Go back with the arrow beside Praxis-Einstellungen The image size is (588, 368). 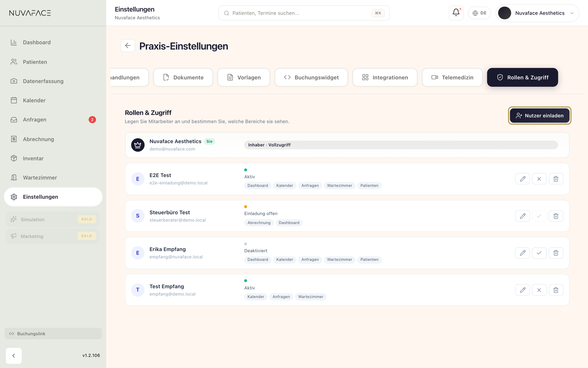pyautogui.click(x=128, y=46)
